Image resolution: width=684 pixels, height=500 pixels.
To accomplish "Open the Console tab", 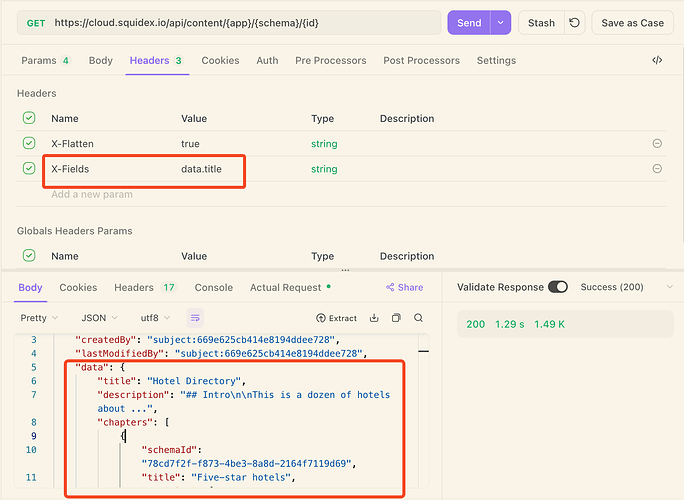I will tap(214, 288).
